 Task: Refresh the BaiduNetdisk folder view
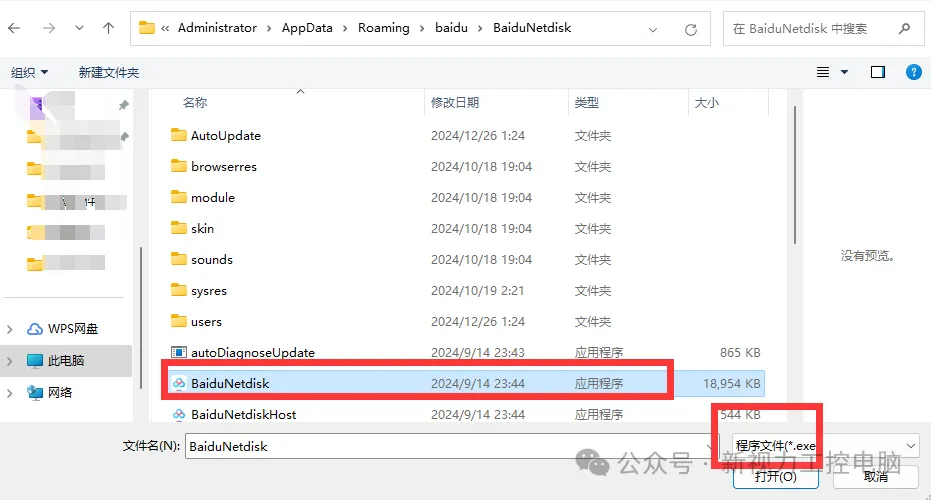[x=691, y=29]
